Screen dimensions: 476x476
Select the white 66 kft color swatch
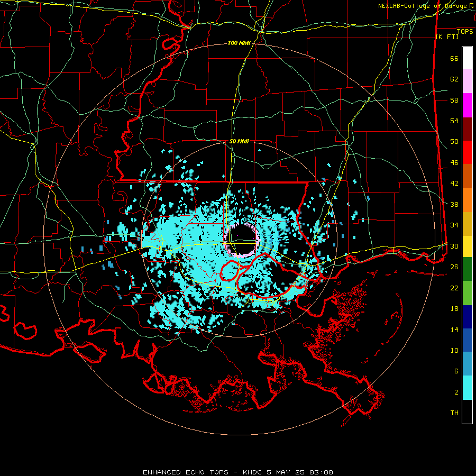(x=467, y=58)
